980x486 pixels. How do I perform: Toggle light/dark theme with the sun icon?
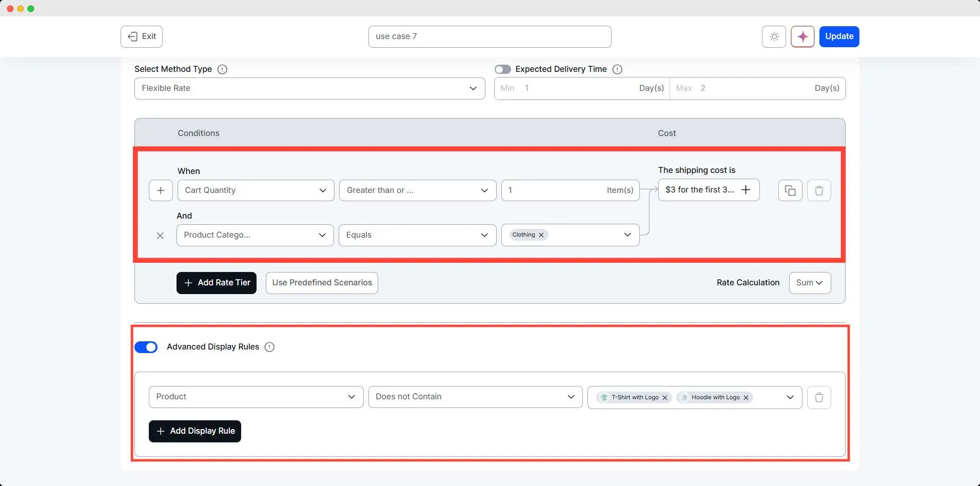[x=773, y=36]
